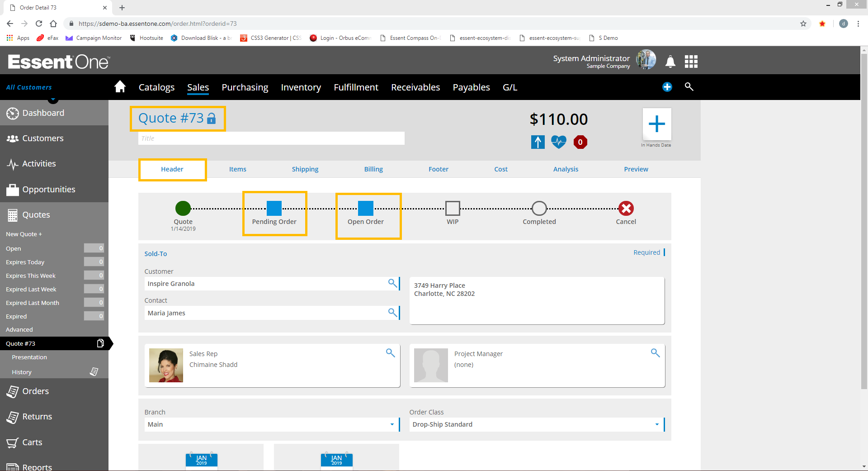
Task: Expand the All Customers selector arrow
Action: tap(53, 100)
